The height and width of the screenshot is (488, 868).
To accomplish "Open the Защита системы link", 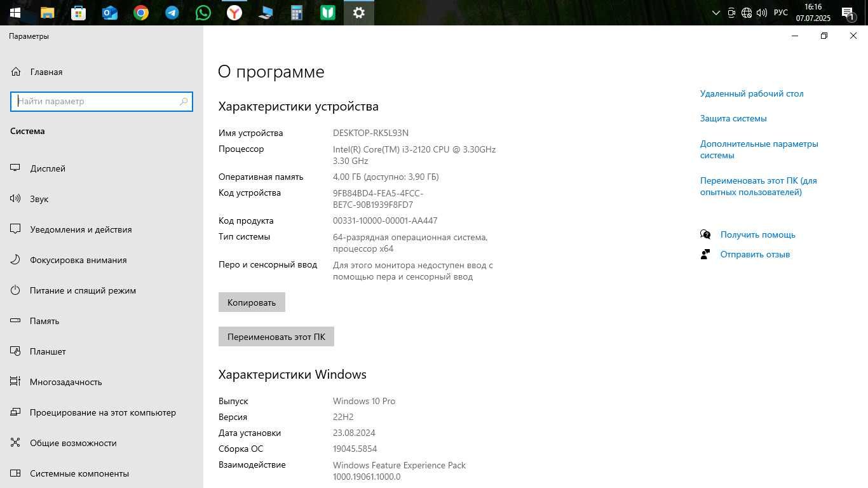I will (733, 118).
